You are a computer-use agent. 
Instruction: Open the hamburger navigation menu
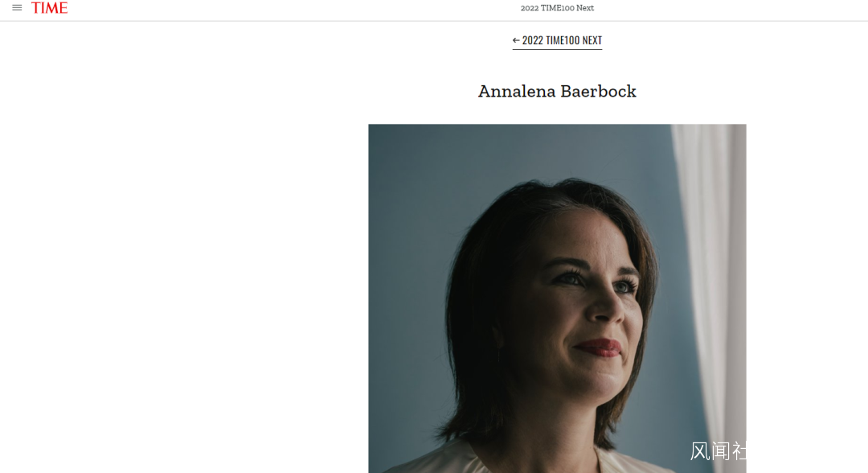tap(17, 8)
